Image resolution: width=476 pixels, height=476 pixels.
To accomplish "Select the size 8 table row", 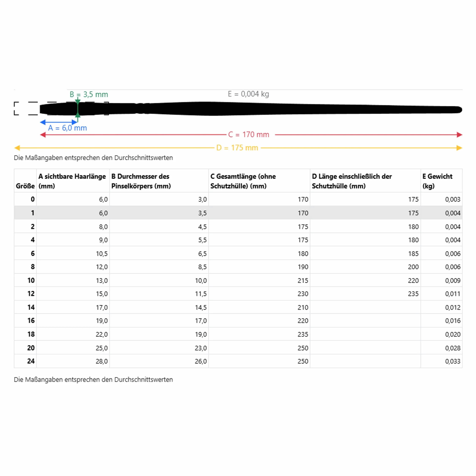I will point(238,267).
